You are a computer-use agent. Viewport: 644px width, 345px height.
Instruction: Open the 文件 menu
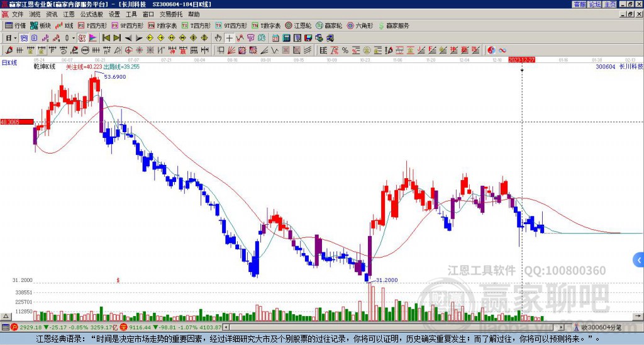coord(18,14)
